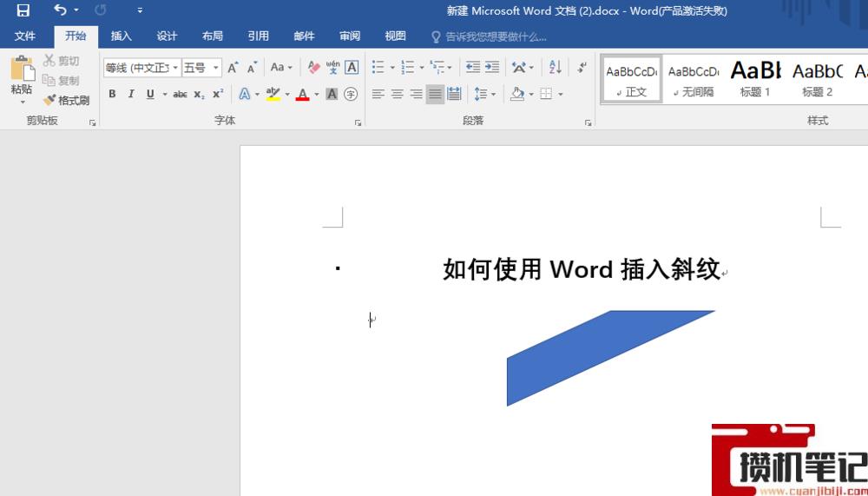Click the Save icon in the title bar
Image resolution: width=868 pixels, height=496 pixels.
(23, 10)
